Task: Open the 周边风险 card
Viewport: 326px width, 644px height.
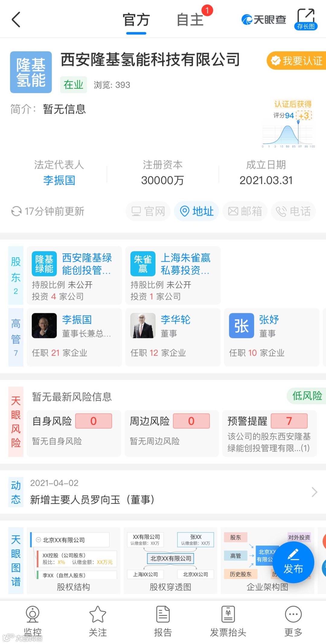Action: click(x=172, y=433)
